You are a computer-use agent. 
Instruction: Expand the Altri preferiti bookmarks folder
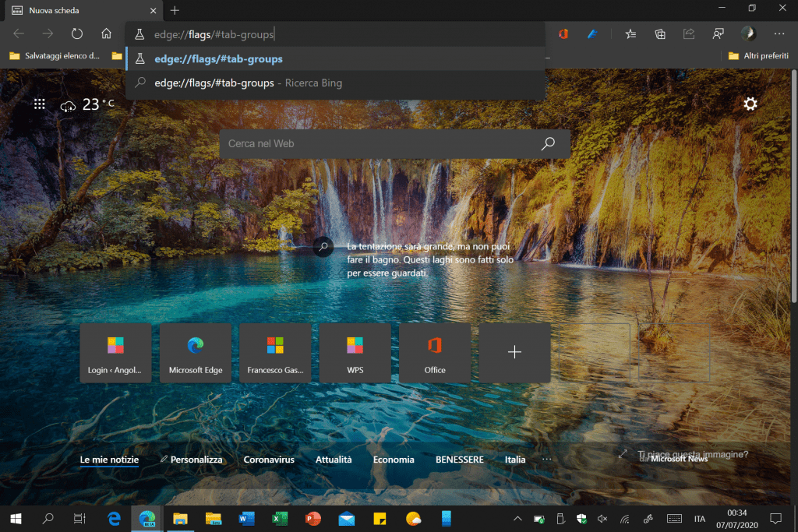[x=757, y=56]
